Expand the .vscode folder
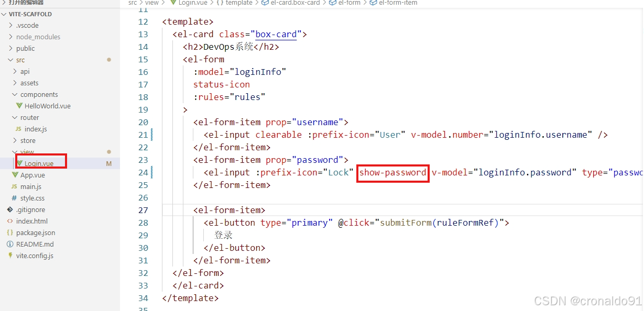The height and width of the screenshot is (311, 644). click(x=11, y=25)
